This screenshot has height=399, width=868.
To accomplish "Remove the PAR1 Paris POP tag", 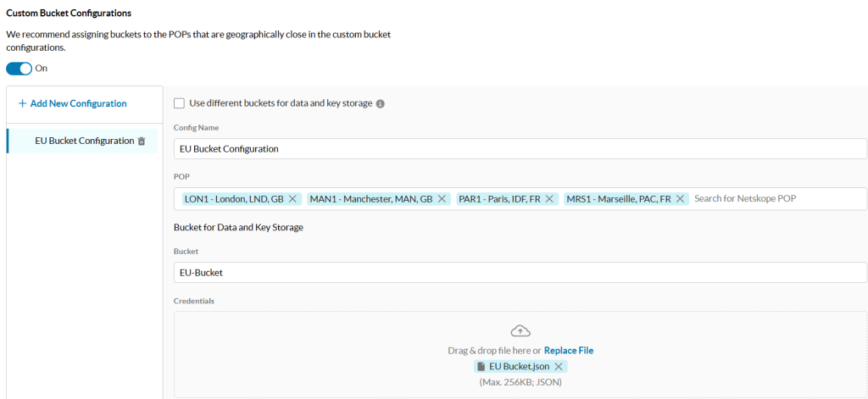I will 549,199.
